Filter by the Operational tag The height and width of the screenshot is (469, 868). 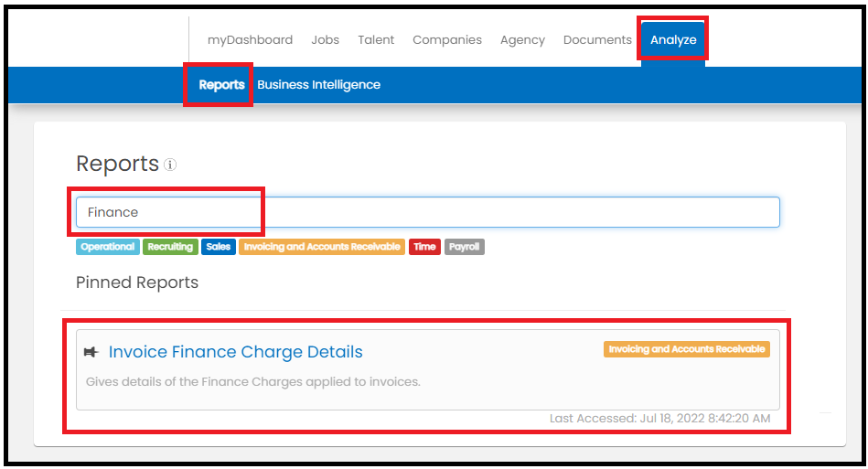tap(107, 247)
